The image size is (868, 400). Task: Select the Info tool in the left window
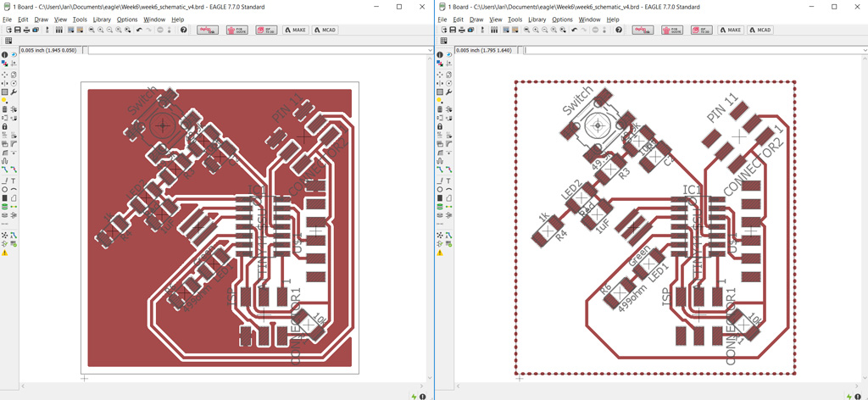pos(4,55)
